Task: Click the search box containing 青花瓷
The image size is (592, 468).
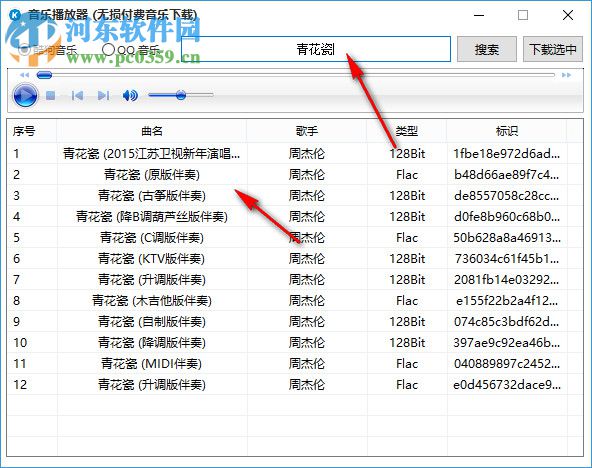Action: pyautogui.click(x=316, y=49)
